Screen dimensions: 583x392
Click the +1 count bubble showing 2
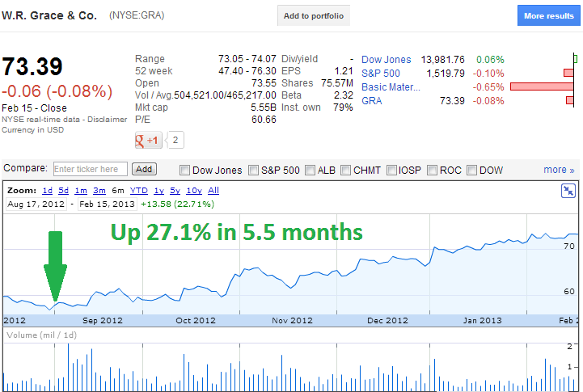175,140
